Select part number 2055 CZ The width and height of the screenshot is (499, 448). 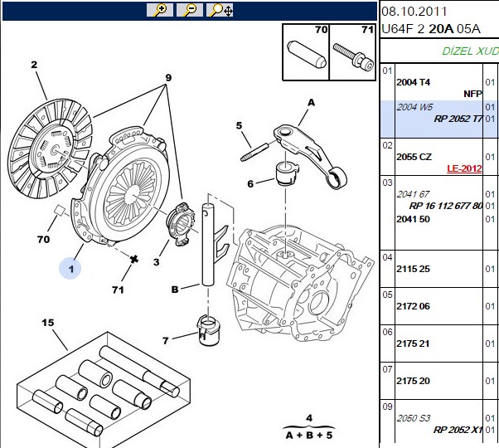pos(414,157)
